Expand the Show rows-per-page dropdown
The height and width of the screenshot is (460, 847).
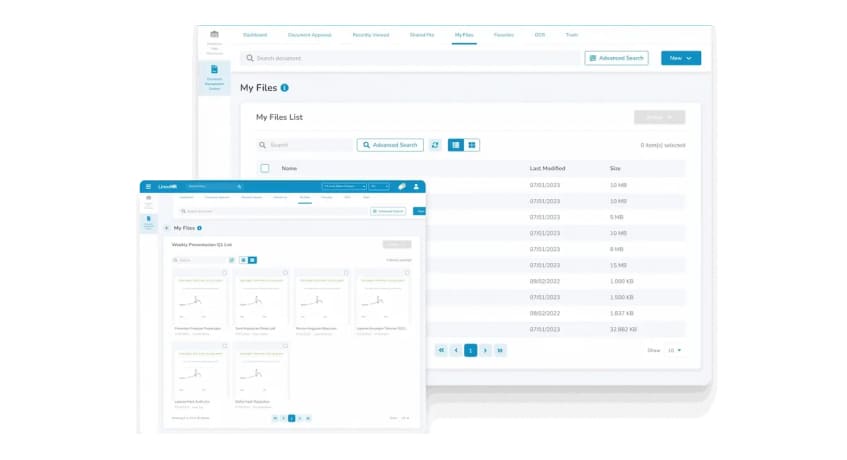click(675, 350)
